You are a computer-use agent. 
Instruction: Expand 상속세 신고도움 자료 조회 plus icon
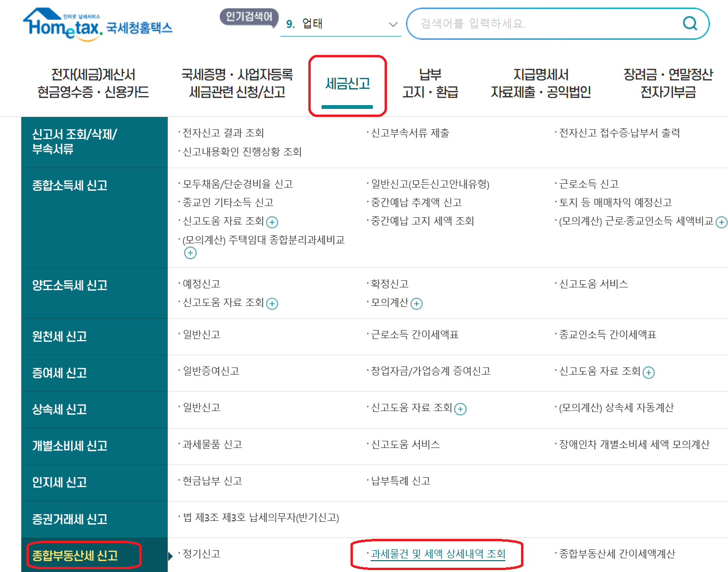click(x=460, y=409)
